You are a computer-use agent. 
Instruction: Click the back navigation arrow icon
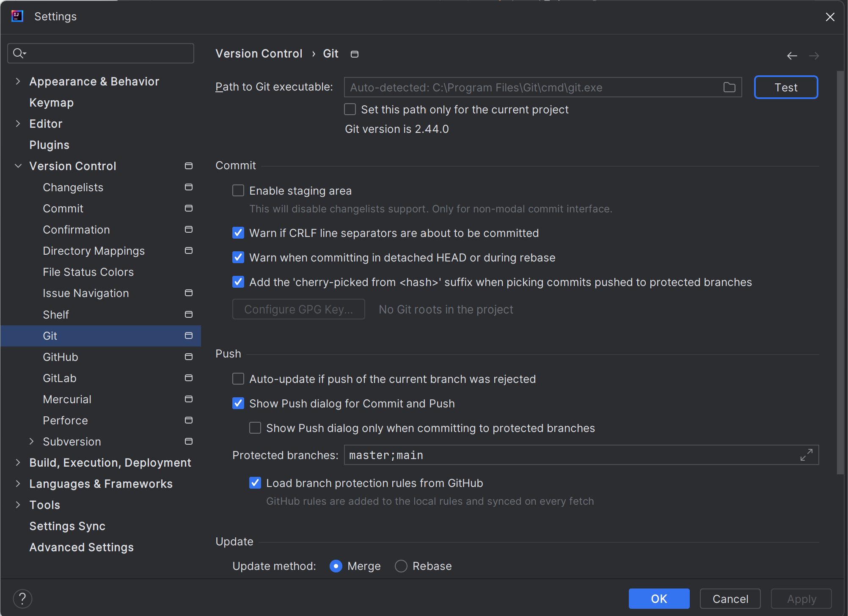click(x=792, y=56)
